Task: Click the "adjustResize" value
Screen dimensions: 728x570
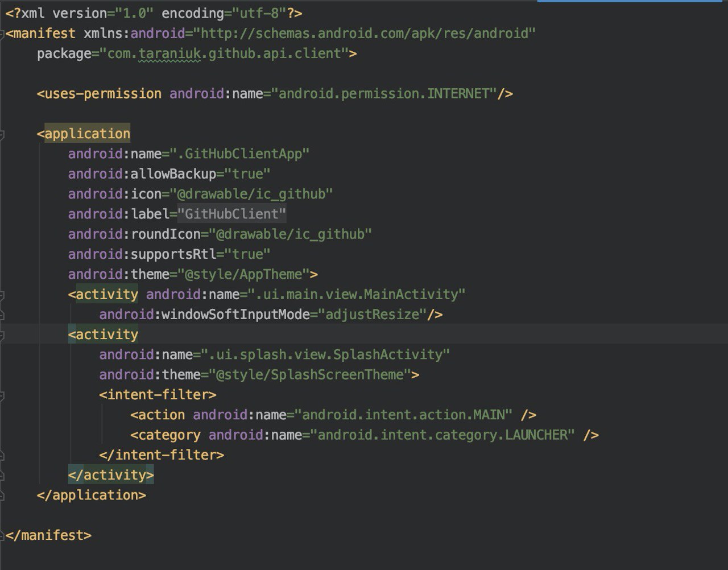Action: point(372,314)
